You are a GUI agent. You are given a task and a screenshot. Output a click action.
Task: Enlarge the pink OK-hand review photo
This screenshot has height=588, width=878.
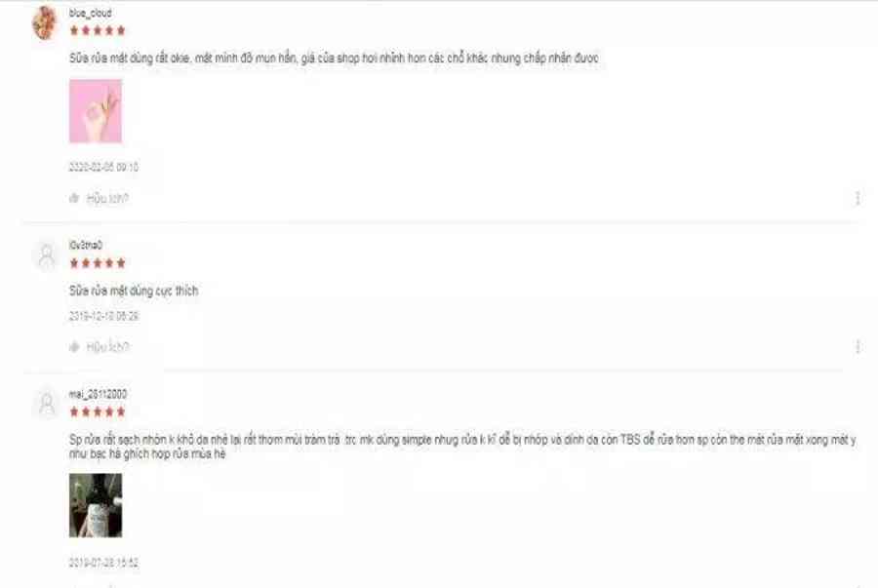pyautogui.click(x=96, y=111)
